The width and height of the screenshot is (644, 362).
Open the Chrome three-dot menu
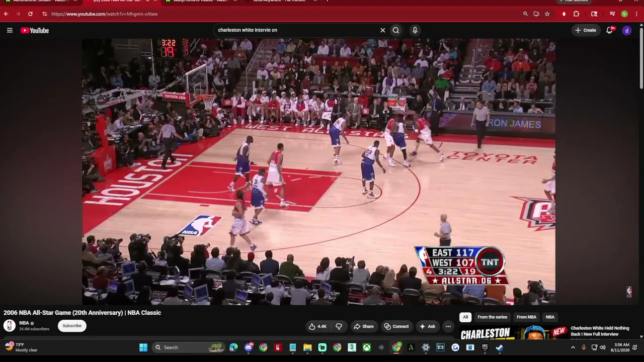click(635, 14)
